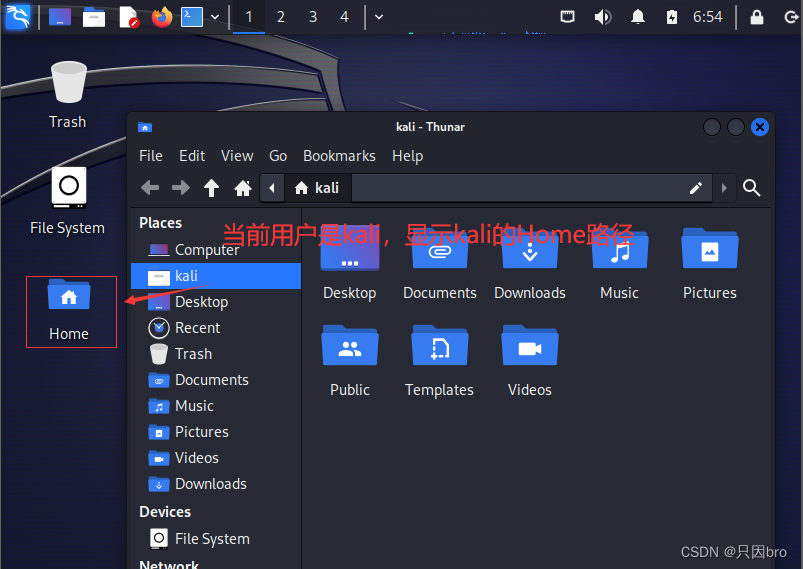Close the Thunar window
Screen dimensions: 803x569
[759, 127]
